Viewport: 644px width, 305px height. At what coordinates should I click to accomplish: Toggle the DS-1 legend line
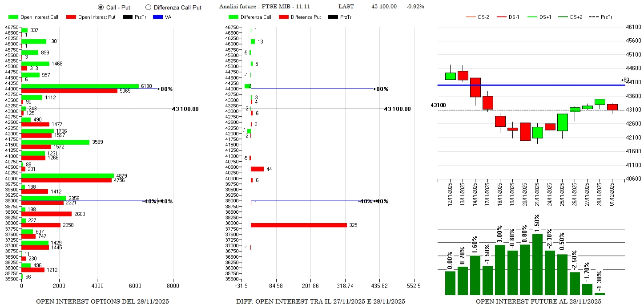tap(502, 17)
